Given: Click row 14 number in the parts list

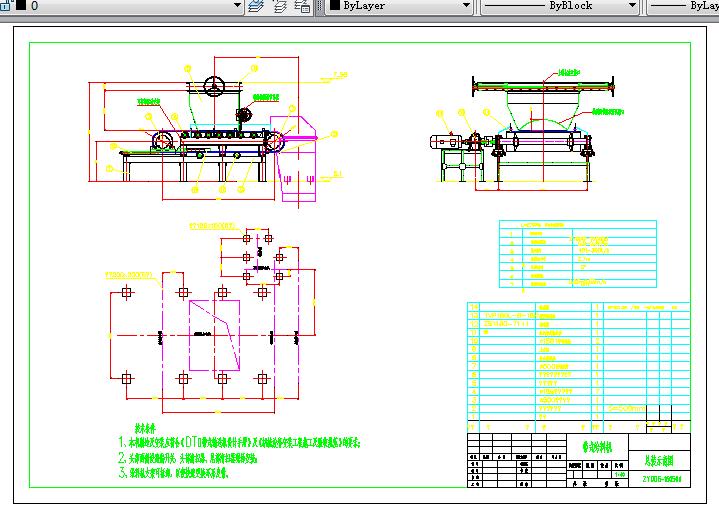Looking at the screenshot, I should [x=475, y=307].
